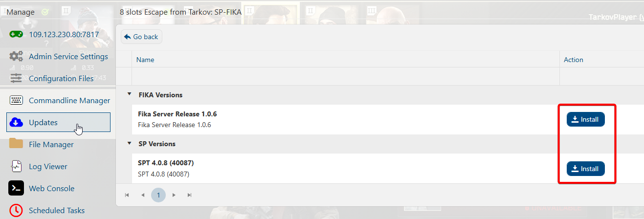Click the Name column header
The height and width of the screenshot is (219, 644).
point(145,60)
